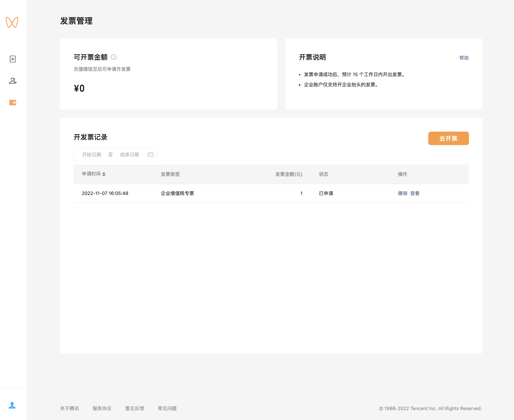Click the orange butterfly logo
The width and height of the screenshot is (514, 420).
click(12, 22)
